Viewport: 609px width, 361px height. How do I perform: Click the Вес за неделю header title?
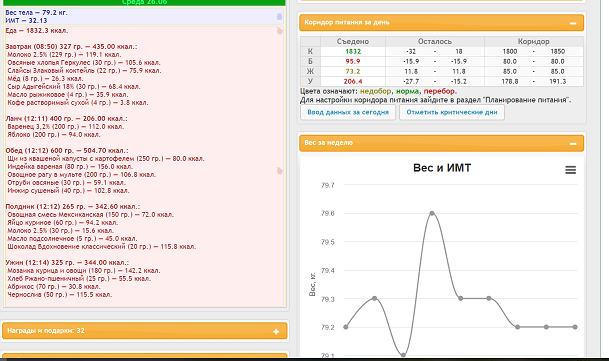[x=328, y=143]
